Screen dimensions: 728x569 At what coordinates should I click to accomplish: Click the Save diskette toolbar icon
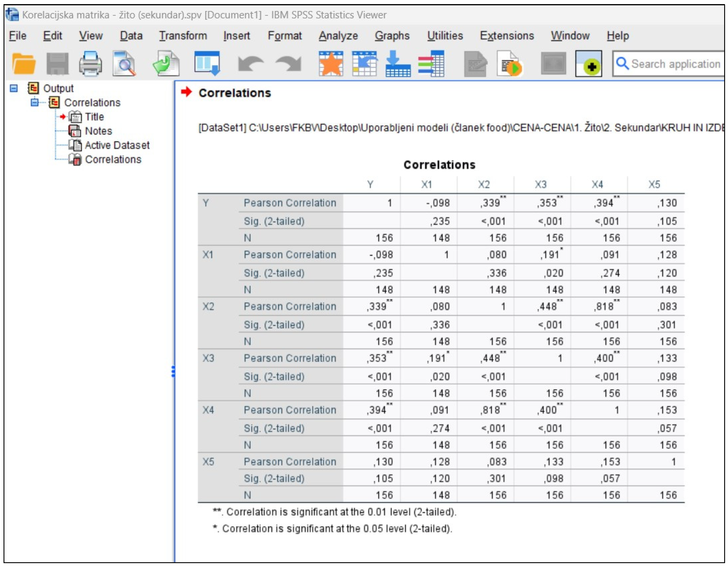pyautogui.click(x=57, y=64)
